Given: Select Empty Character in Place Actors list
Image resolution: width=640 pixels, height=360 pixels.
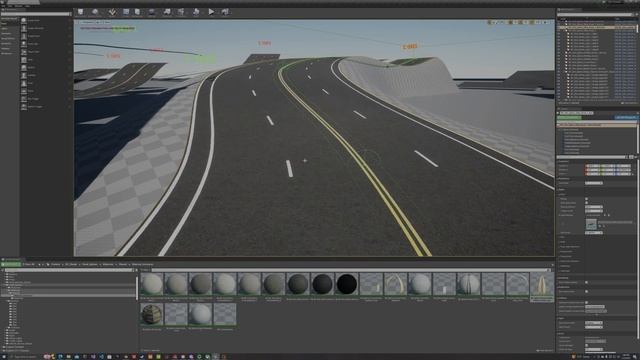Looking at the screenshot, I should 46,28.
